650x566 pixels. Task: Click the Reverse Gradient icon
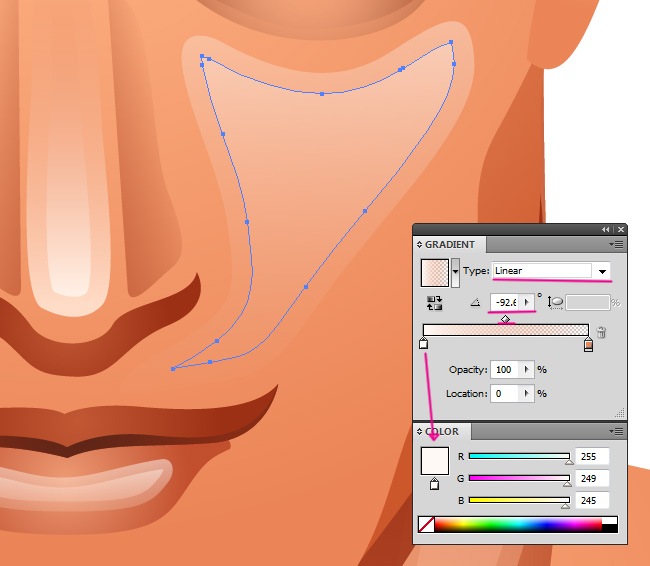(434, 302)
